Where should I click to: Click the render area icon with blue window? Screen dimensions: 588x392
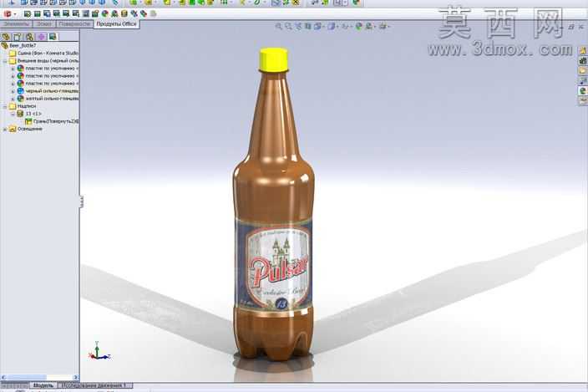48,14
